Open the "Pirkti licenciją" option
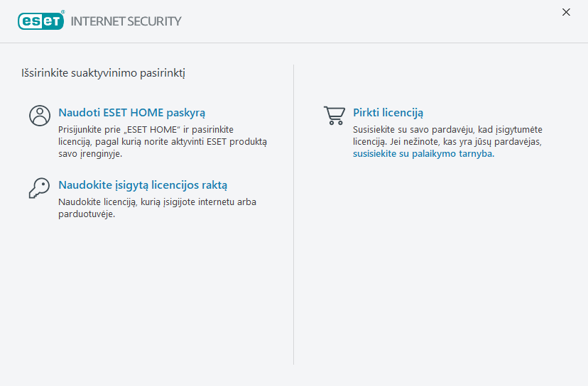Viewport: 588px width, 386px height. click(x=388, y=113)
